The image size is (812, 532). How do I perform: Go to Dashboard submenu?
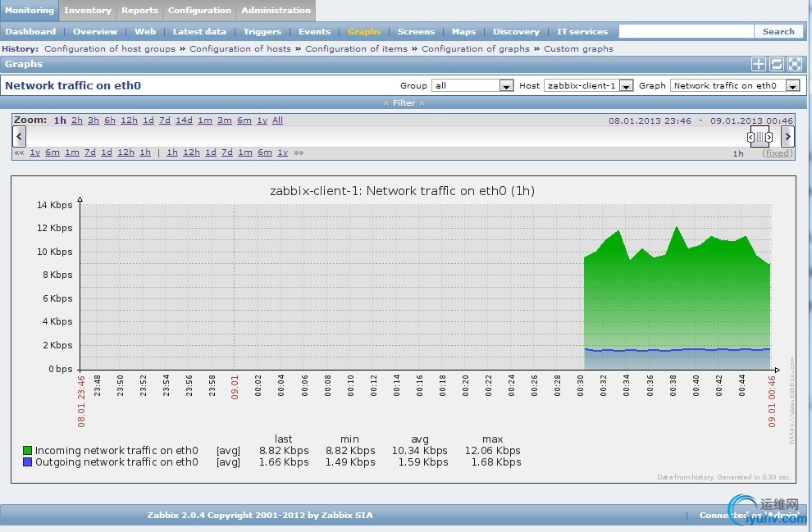(x=30, y=32)
